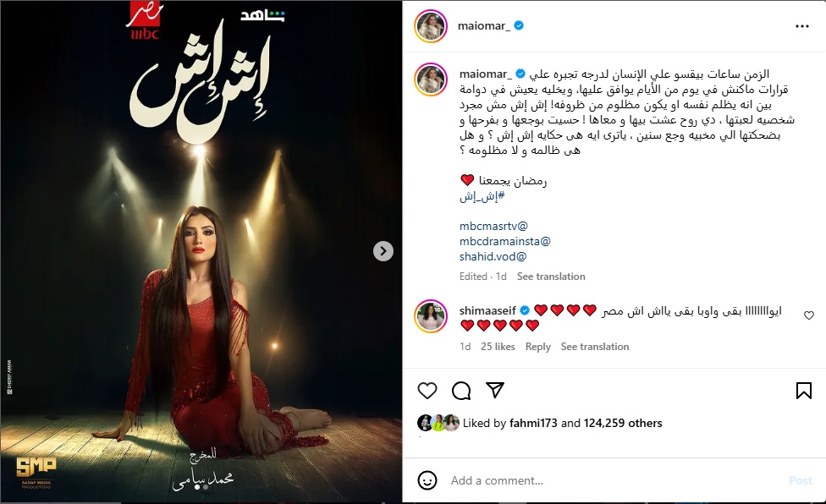
Task: Click See translation under caption
Action: tap(551, 277)
